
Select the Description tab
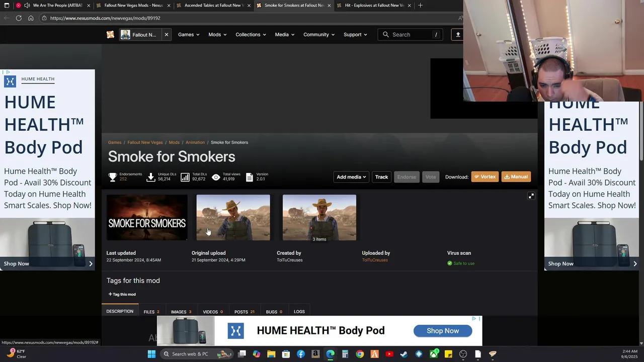[x=120, y=311]
